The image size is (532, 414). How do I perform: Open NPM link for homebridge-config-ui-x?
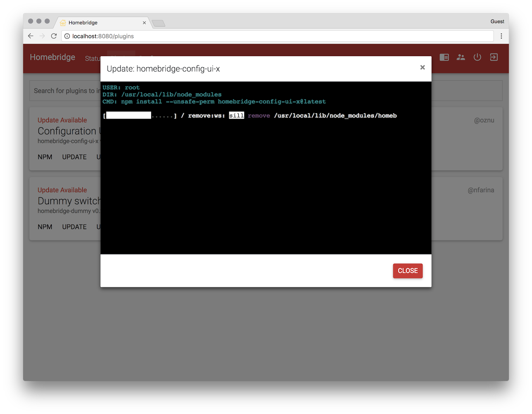[x=45, y=157]
